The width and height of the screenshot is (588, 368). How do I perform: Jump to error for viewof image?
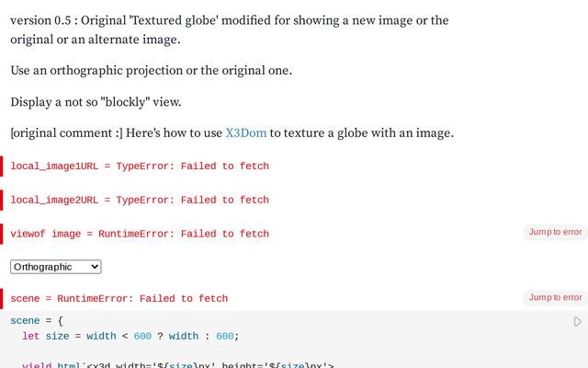pos(555,232)
